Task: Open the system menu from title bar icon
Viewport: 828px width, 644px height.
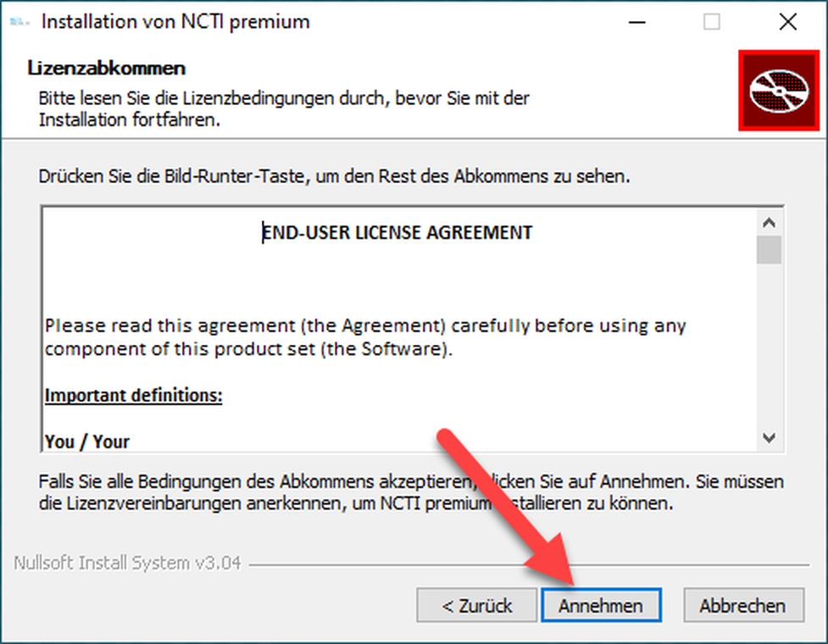Action: point(19,22)
